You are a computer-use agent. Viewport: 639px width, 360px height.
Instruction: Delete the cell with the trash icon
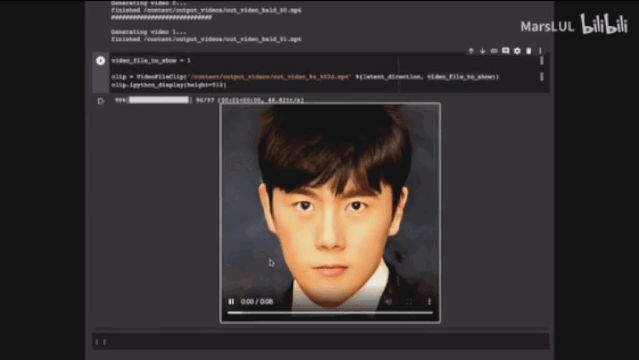[529, 51]
